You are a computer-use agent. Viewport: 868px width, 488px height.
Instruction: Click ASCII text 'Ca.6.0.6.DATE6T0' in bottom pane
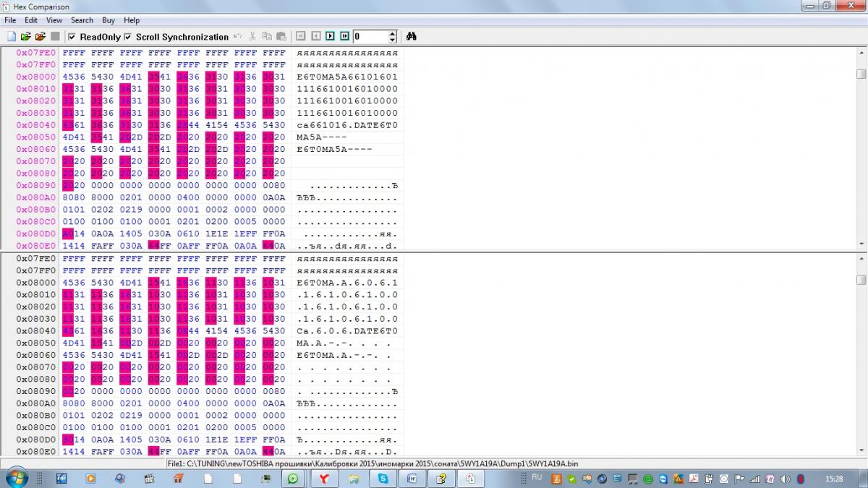[x=347, y=331]
